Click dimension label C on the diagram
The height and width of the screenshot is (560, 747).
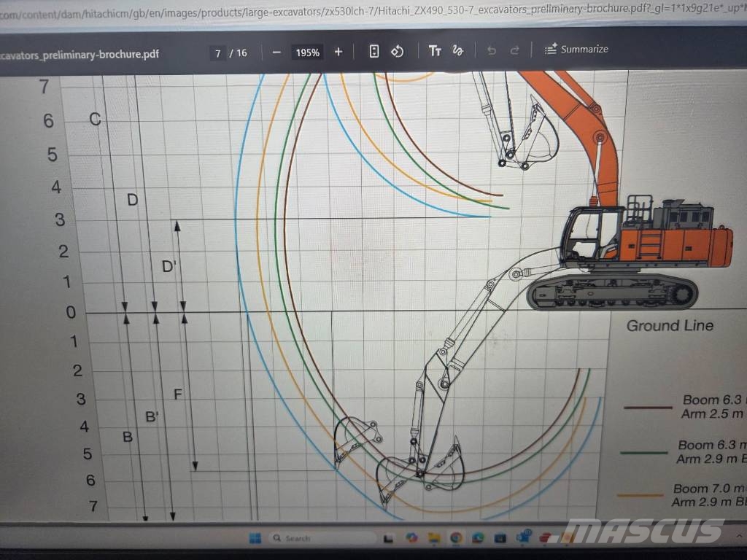coord(96,119)
